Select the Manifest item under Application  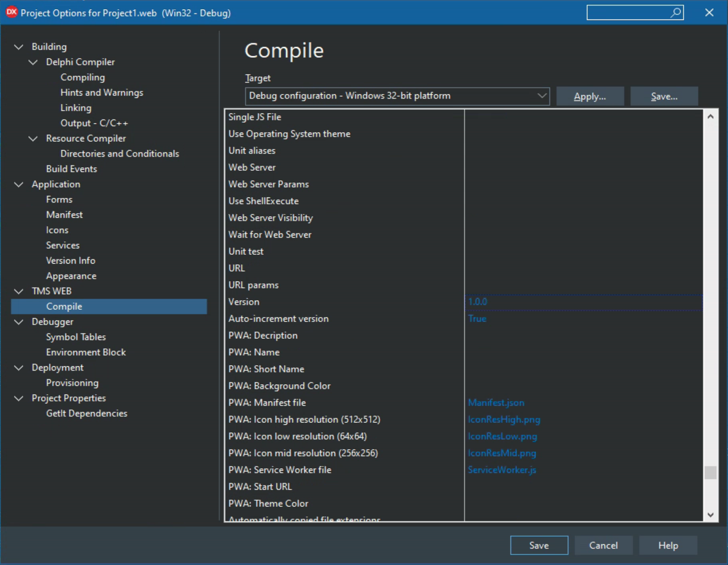[x=64, y=215]
